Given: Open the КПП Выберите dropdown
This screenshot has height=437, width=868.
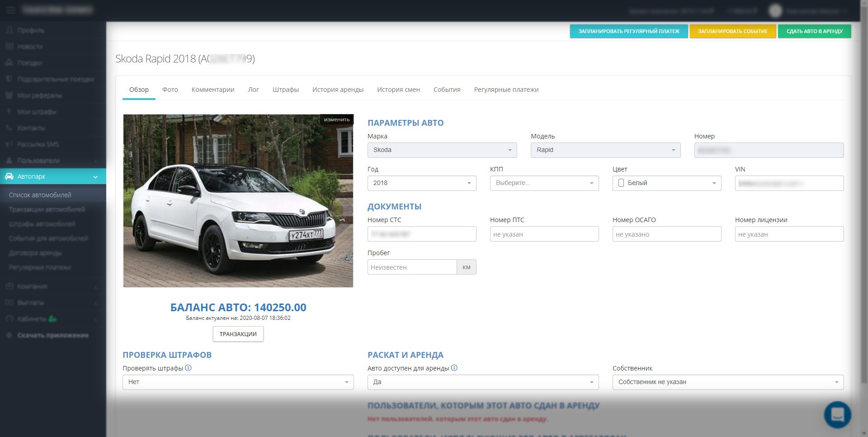Looking at the screenshot, I should tap(544, 183).
